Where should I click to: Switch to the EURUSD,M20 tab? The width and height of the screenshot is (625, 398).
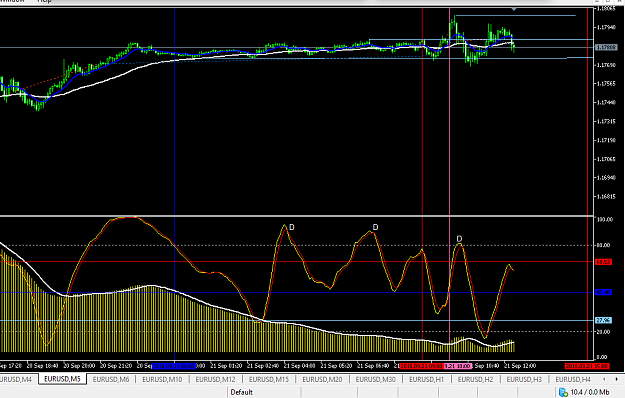pyautogui.click(x=322, y=379)
